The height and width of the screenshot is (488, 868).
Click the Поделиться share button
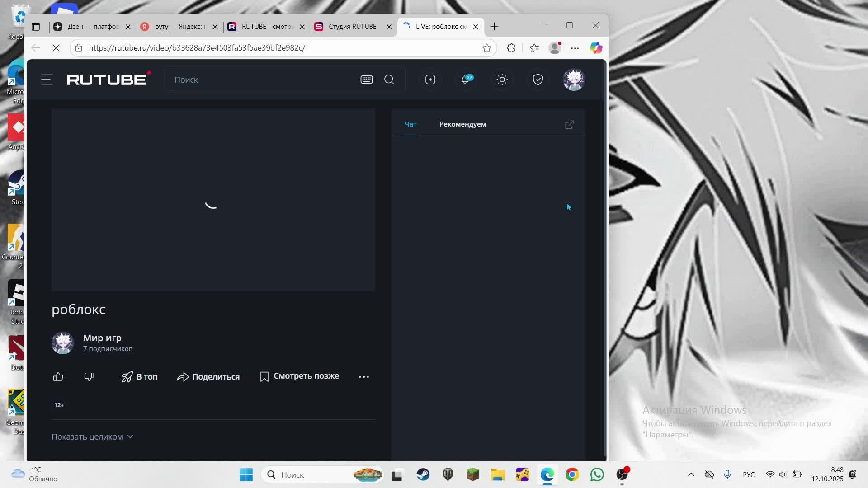click(x=208, y=377)
